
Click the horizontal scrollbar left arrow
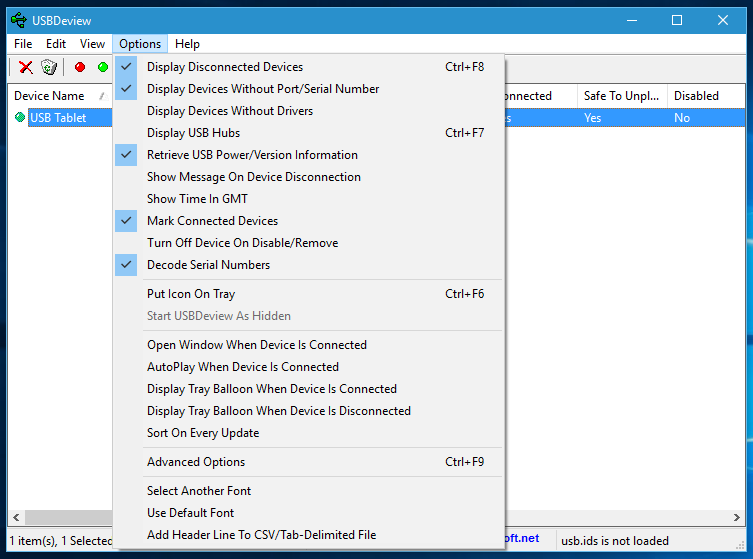pos(16,517)
